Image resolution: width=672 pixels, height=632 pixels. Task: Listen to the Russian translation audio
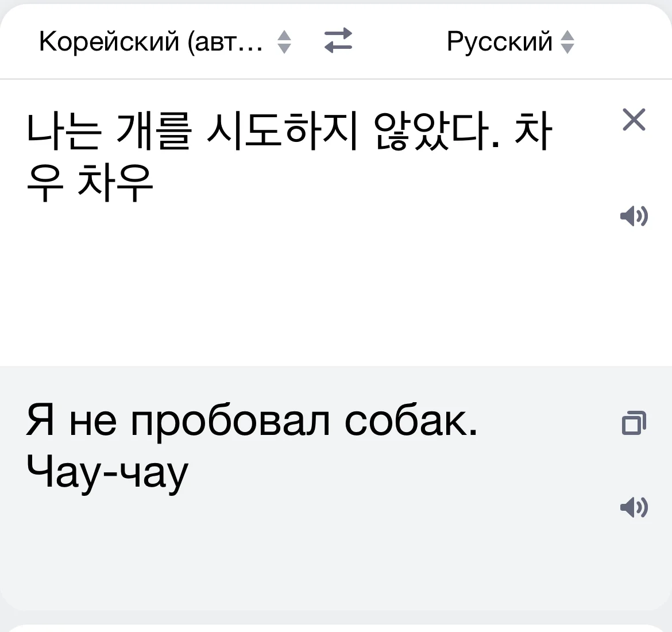634,507
